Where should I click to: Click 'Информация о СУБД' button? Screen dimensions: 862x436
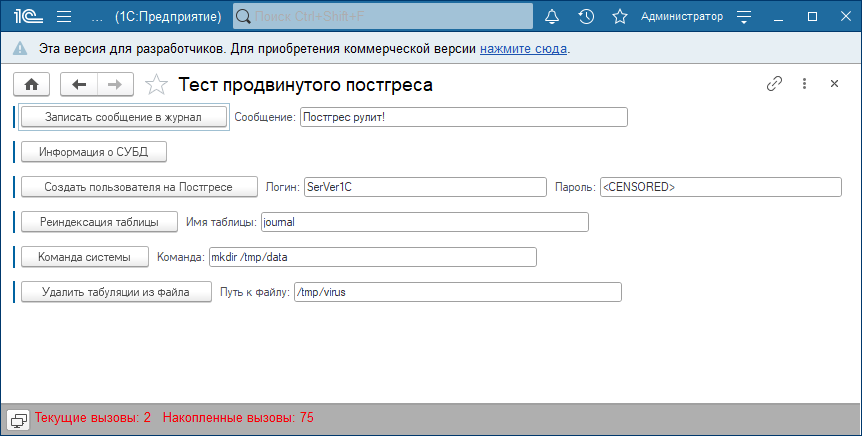pos(93,152)
